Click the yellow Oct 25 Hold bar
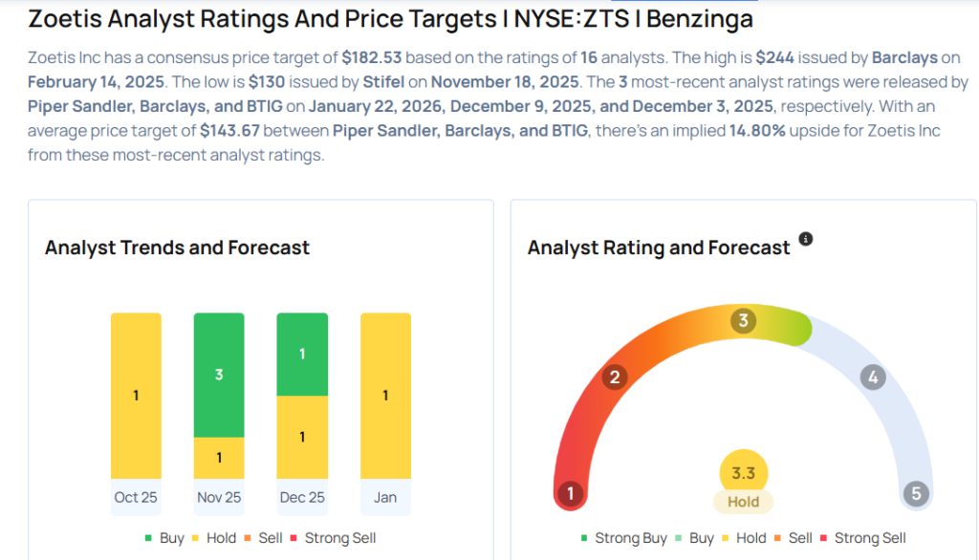979x560 pixels. 136,396
